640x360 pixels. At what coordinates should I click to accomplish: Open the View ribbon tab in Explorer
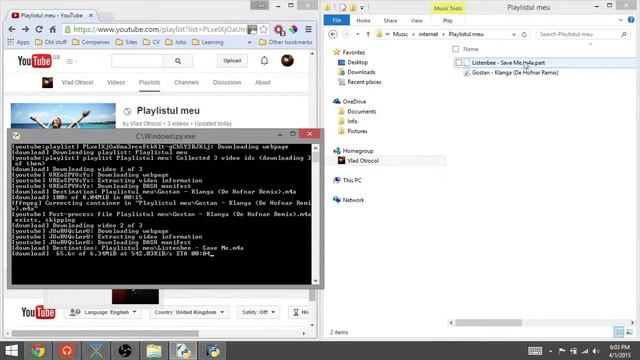tap(416, 20)
